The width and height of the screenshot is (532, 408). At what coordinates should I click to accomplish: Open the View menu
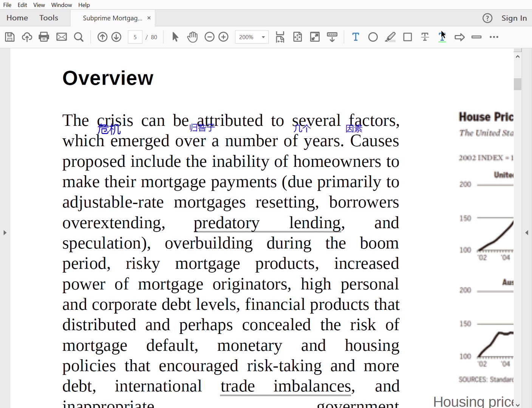pyautogui.click(x=39, y=5)
